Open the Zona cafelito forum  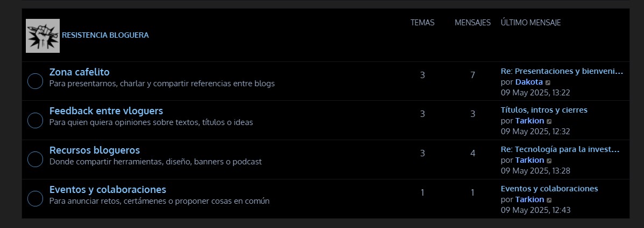click(x=79, y=72)
